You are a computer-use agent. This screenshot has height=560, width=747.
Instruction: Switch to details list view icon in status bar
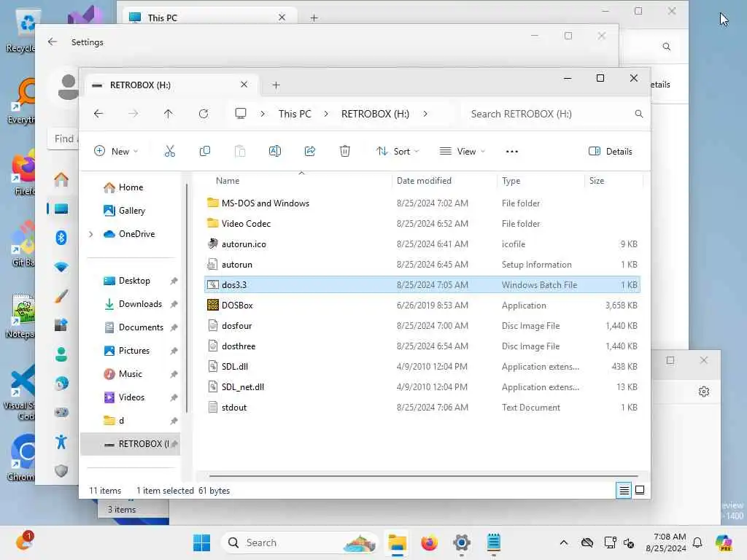tap(624, 490)
